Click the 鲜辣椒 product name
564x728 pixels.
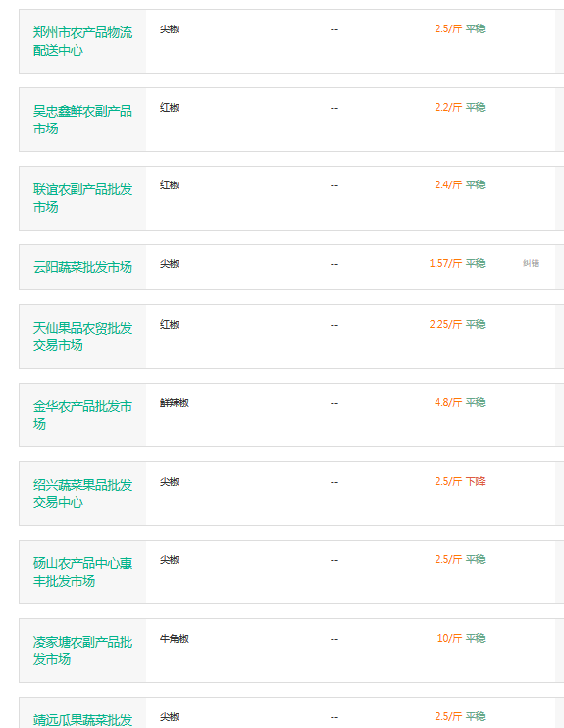(x=175, y=403)
